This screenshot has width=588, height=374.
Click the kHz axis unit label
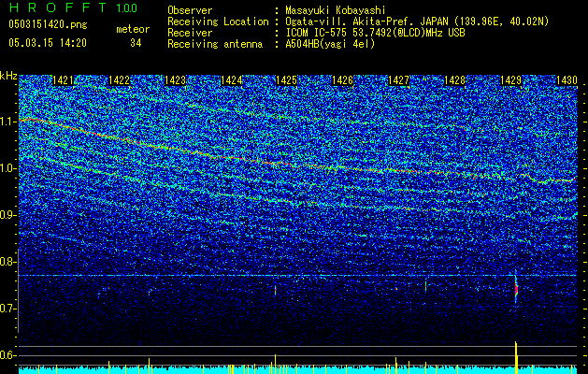point(8,76)
